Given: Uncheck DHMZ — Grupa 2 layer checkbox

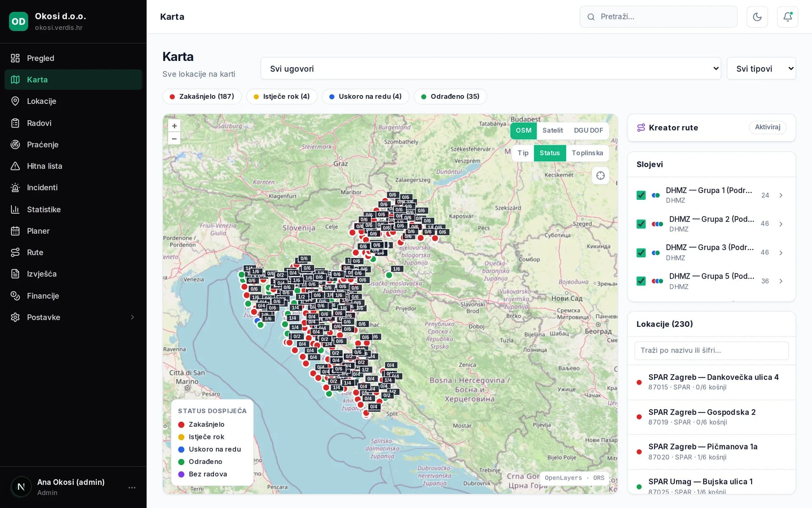Looking at the screenshot, I should point(641,224).
